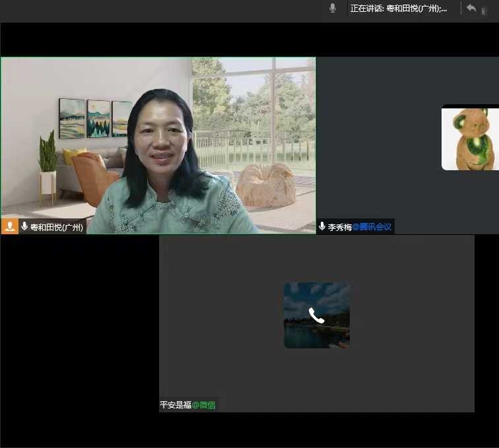Expand the truncated speaker list ellipsis
The width and height of the screenshot is (499, 448).
[x=443, y=9]
